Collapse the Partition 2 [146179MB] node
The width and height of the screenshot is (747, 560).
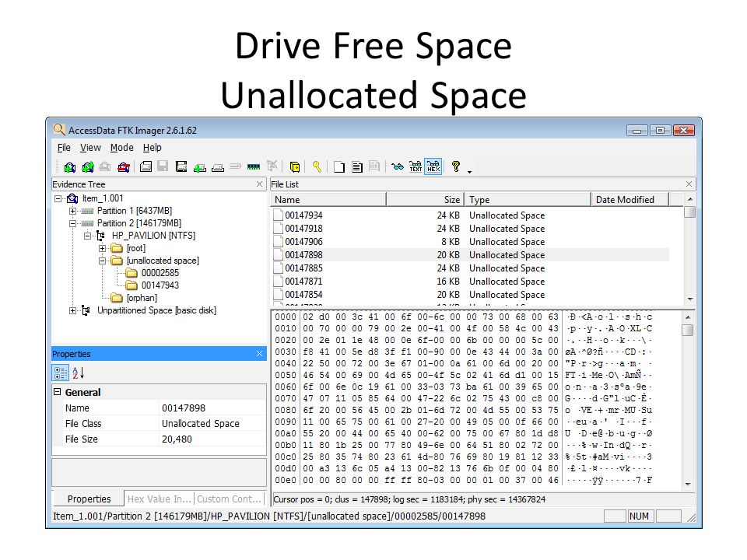[72, 223]
